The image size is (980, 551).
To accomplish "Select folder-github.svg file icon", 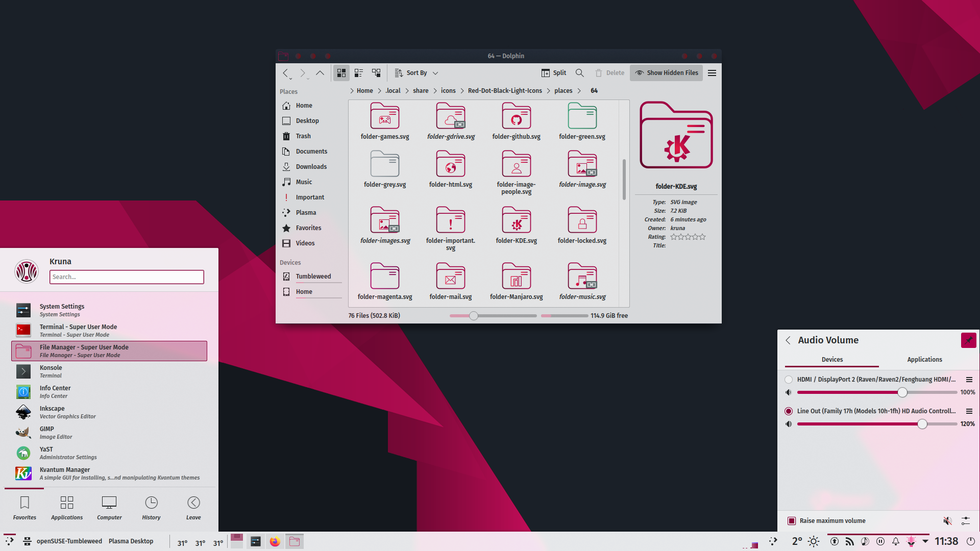I will (517, 116).
